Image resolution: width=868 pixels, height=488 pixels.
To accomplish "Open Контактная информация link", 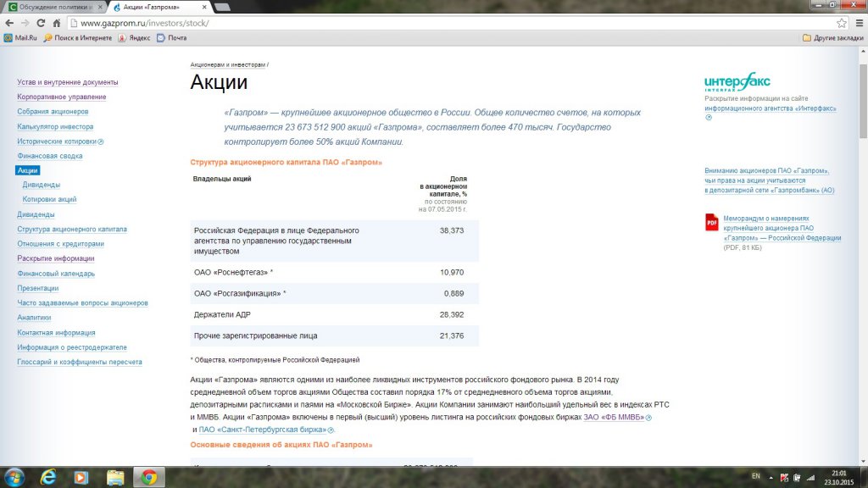I will tap(56, 332).
